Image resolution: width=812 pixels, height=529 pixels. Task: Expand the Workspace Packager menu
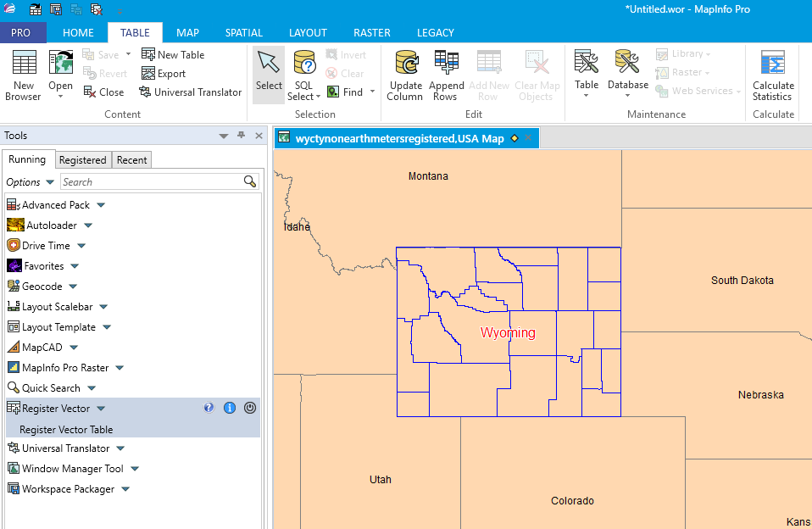[125, 489]
